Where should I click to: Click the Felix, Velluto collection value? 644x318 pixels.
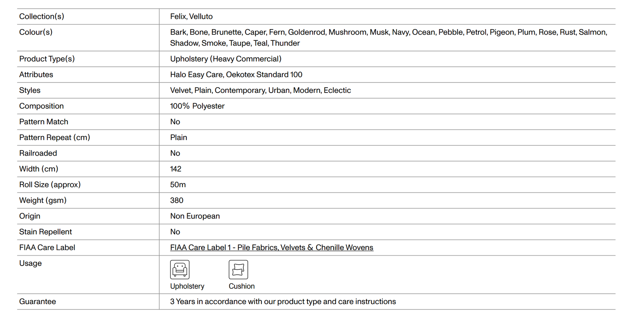(191, 17)
